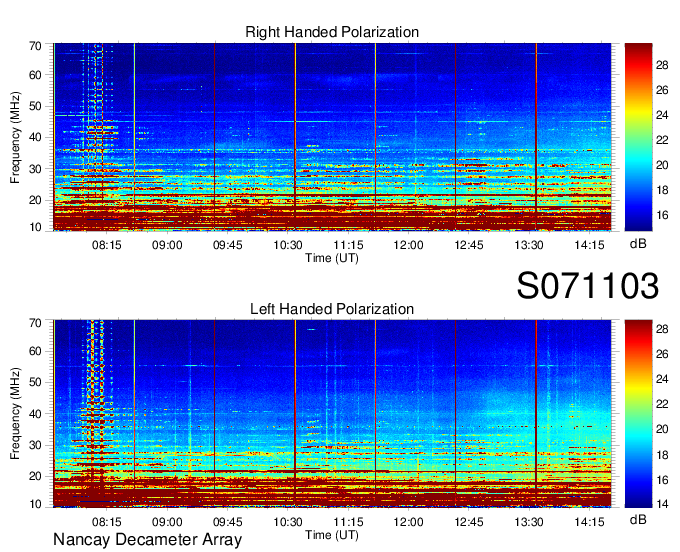
Task: Click 30 frequency tick of Left Handed plot
Action: [x=35, y=445]
